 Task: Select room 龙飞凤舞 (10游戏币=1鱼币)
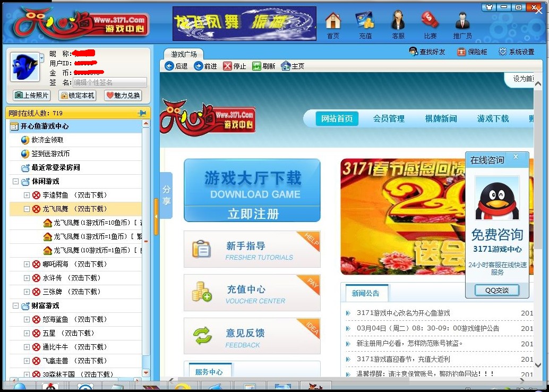tap(92, 251)
